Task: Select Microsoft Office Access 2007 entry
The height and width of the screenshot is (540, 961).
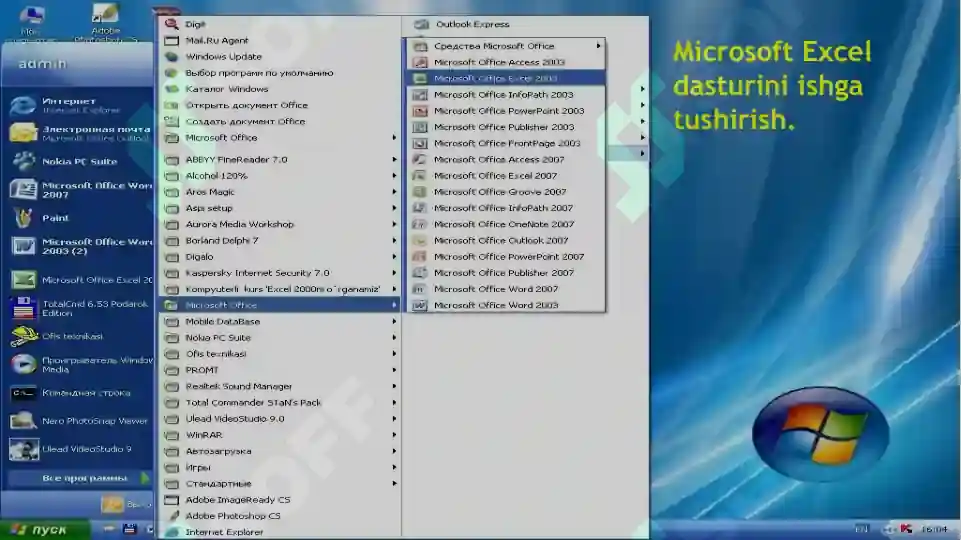Action: (506, 159)
